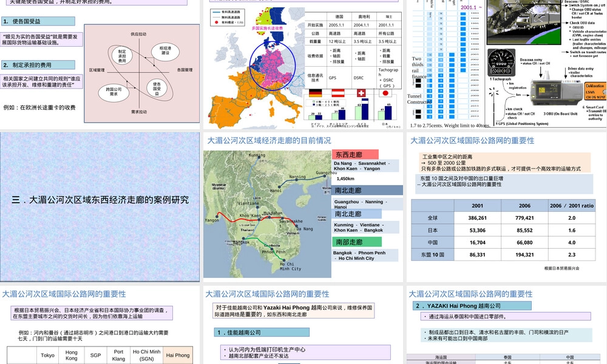Select the heading "2. 制定承担的费用"
Image resolution: width=607 pixels, height=364 pixels.
(38, 65)
